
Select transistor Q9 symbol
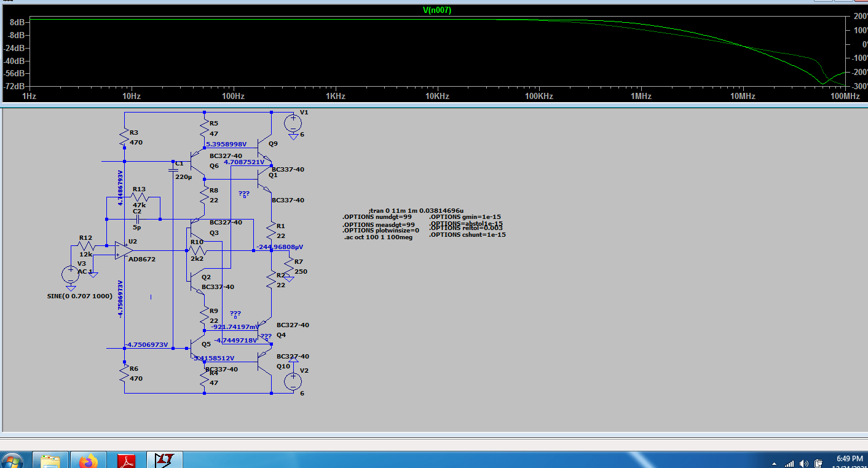pyautogui.click(x=265, y=147)
